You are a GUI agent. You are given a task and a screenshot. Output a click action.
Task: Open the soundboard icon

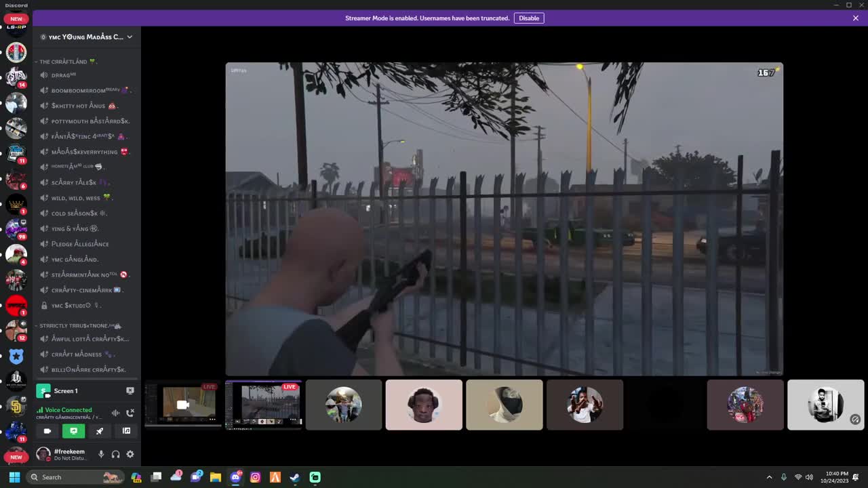[x=126, y=430]
